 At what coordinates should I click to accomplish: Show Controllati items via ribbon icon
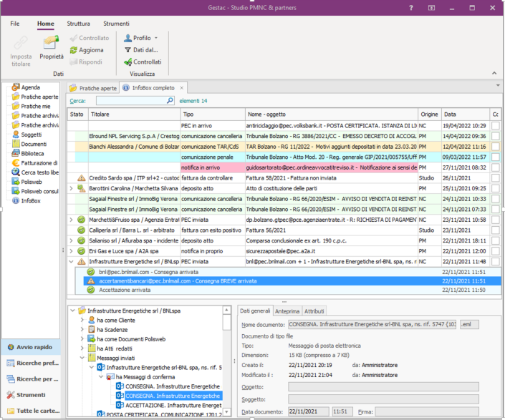(x=128, y=62)
